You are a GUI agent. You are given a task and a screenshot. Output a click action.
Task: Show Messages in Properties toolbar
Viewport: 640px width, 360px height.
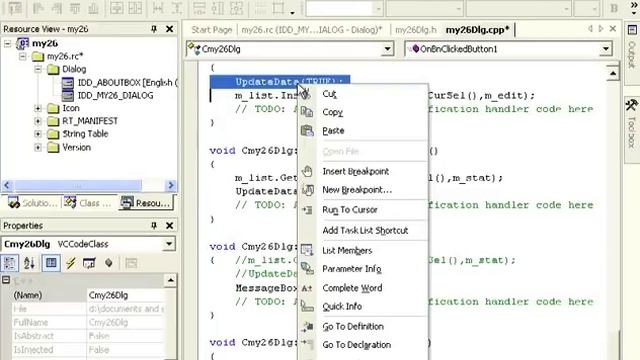click(89, 263)
